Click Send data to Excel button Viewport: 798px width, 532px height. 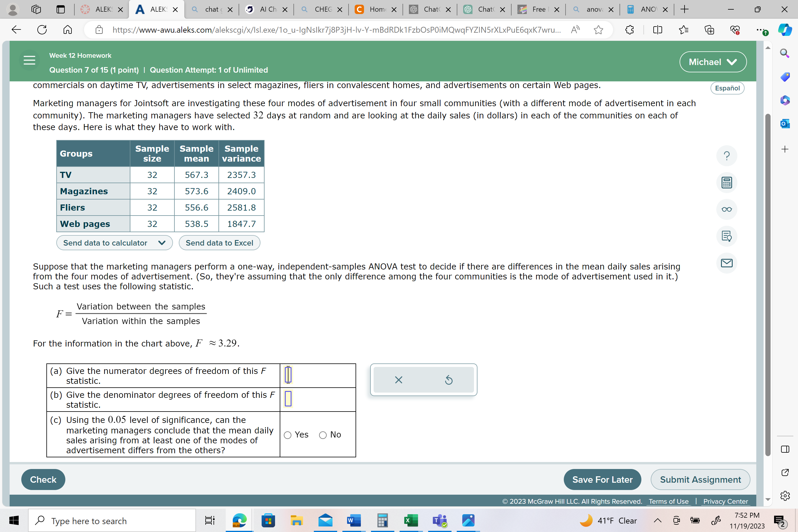pyautogui.click(x=219, y=243)
